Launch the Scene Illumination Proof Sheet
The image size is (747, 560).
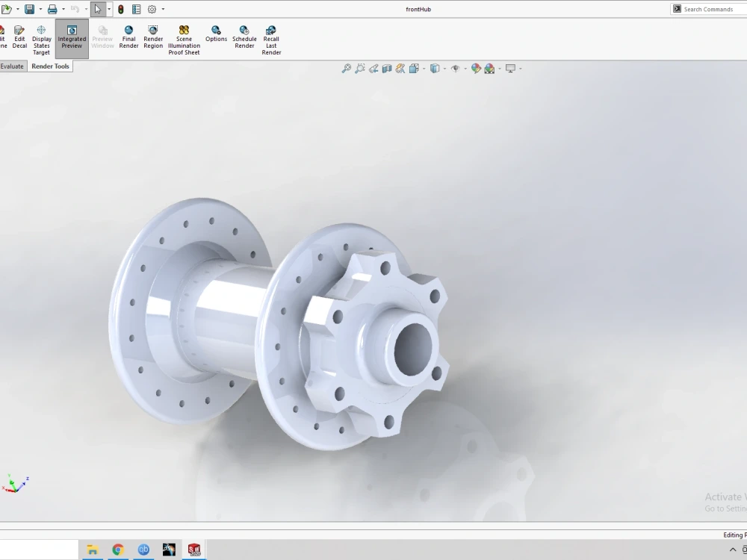(x=184, y=36)
